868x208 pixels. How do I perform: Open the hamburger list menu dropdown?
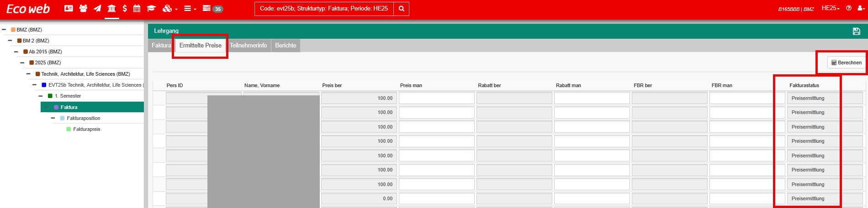[x=190, y=9]
